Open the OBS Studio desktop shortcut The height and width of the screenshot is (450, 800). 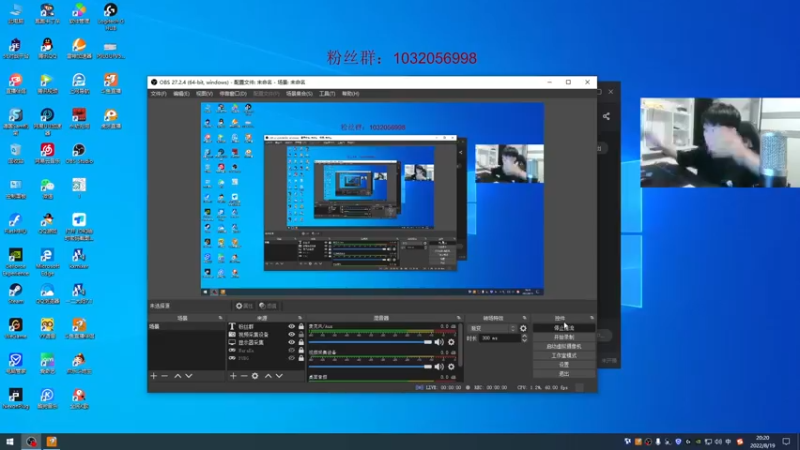click(x=79, y=153)
